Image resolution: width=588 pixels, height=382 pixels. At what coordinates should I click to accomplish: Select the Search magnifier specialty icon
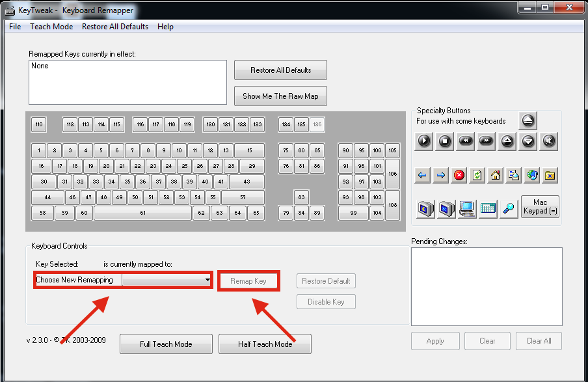pos(509,208)
